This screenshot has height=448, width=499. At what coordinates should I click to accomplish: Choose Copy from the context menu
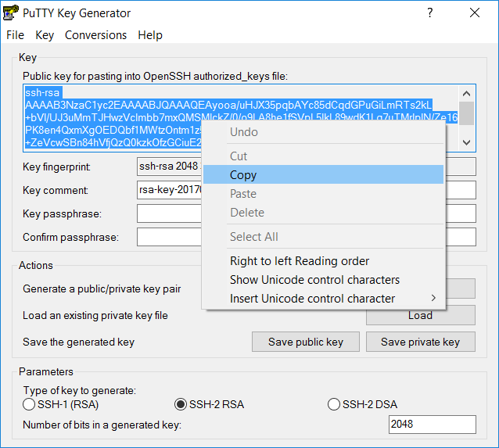coord(323,174)
